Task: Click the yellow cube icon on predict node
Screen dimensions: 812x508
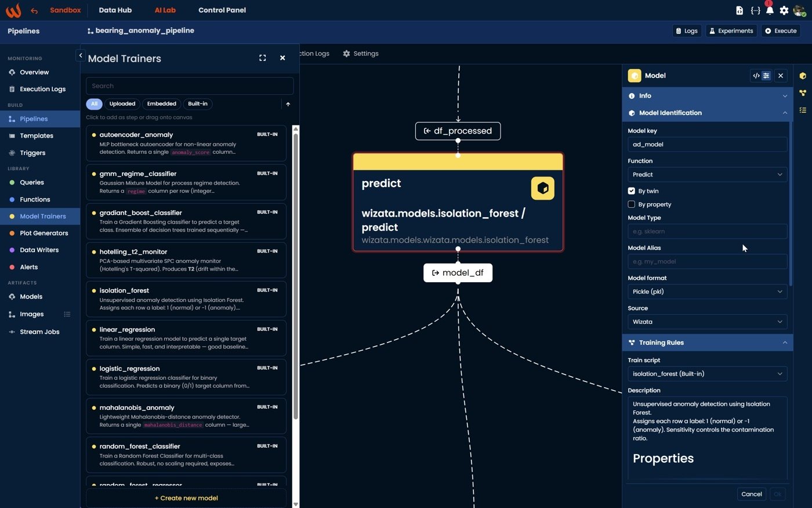Action: pos(543,188)
